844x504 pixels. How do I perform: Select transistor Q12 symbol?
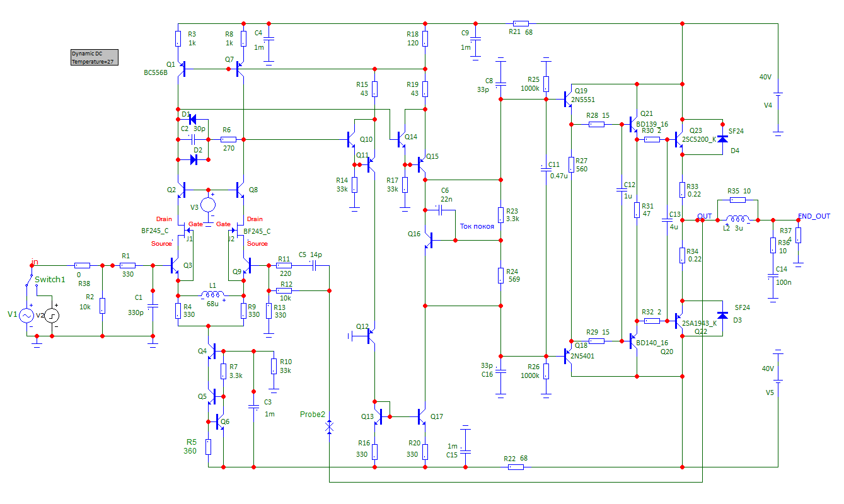point(371,336)
